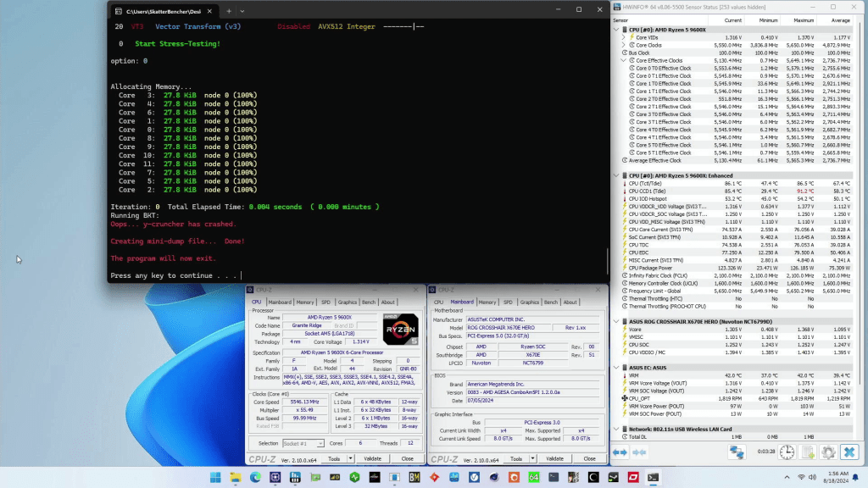Start HWiNFO logging with sheet-plus icon
The height and width of the screenshot is (488, 868).
coord(808,452)
